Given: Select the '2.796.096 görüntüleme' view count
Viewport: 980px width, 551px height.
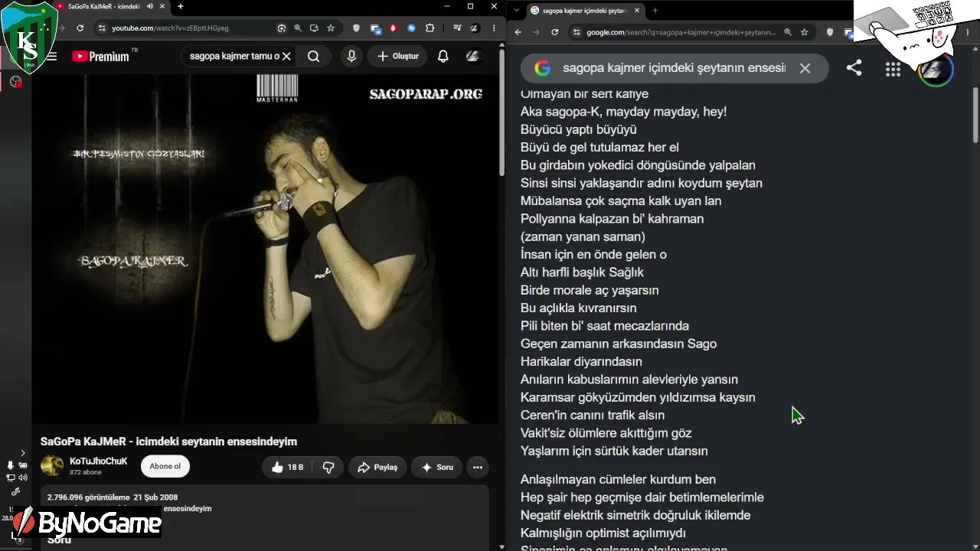Looking at the screenshot, I should [x=89, y=497].
